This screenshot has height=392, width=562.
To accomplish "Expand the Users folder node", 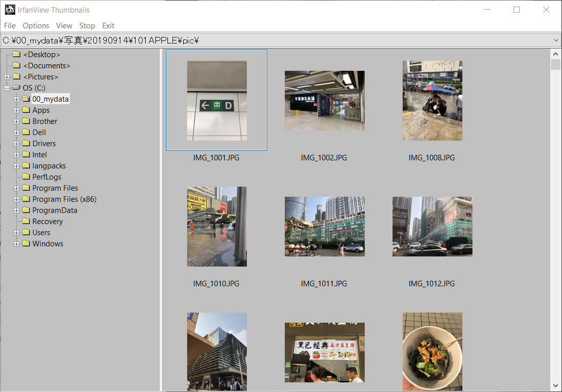I will coord(17,233).
